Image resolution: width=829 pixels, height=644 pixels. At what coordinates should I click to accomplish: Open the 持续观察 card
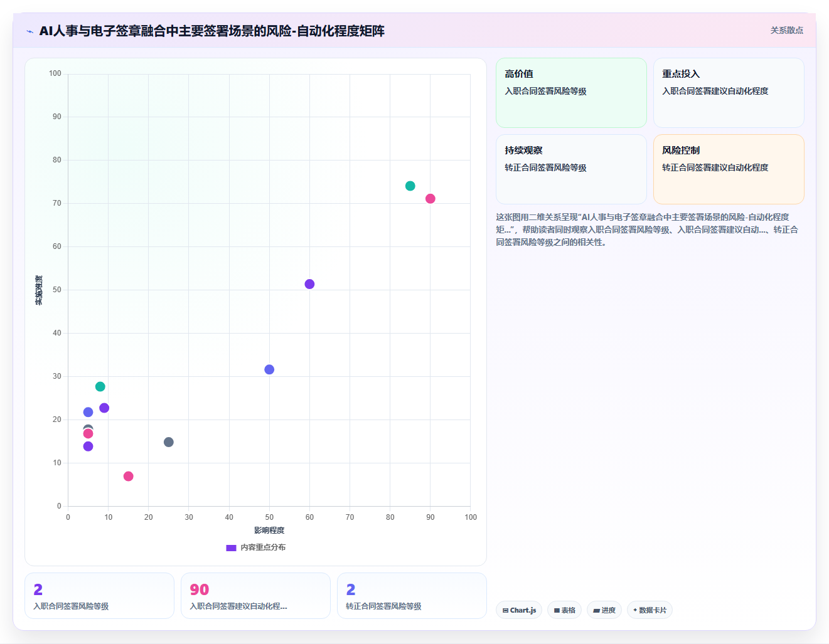pyautogui.click(x=571, y=169)
